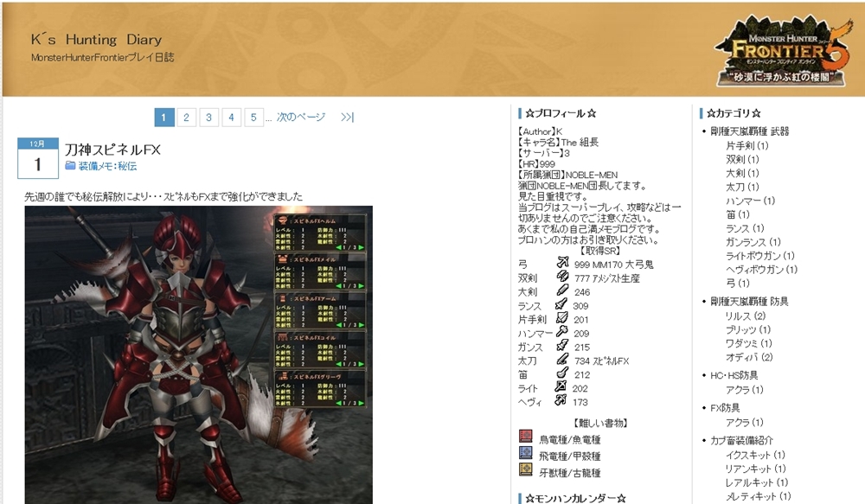Click the ☆カテゴリ☆ section heading
Image resolution: width=865 pixels, height=504 pixels.
coord(734,113)
